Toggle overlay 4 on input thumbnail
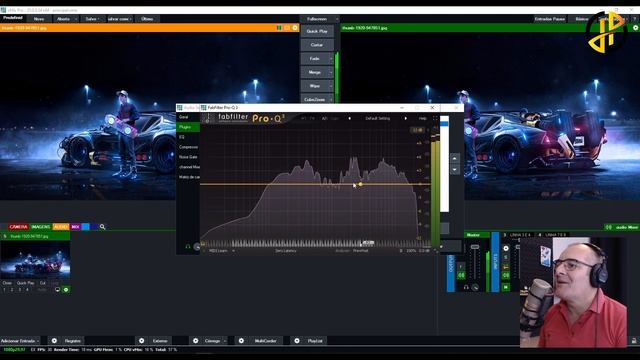This screenshot has height=360, width=640. pyautogui.click(x=27, y=290)
